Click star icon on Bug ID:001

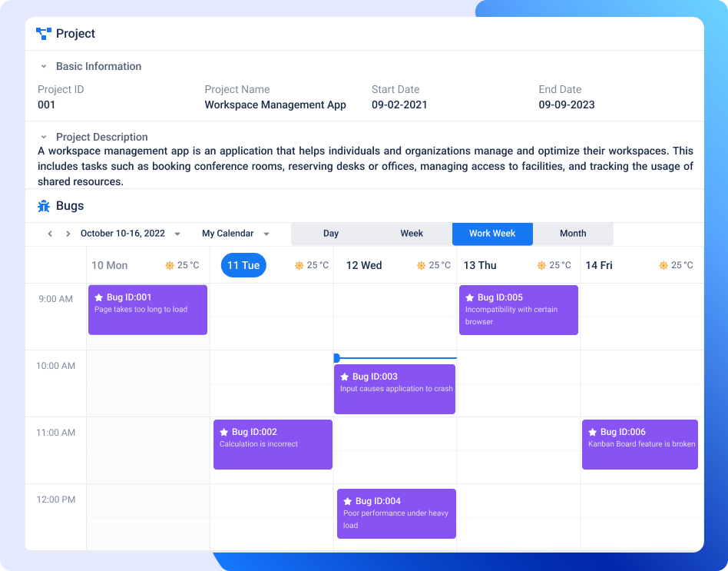pyautogui.click(x=98, y=297)
